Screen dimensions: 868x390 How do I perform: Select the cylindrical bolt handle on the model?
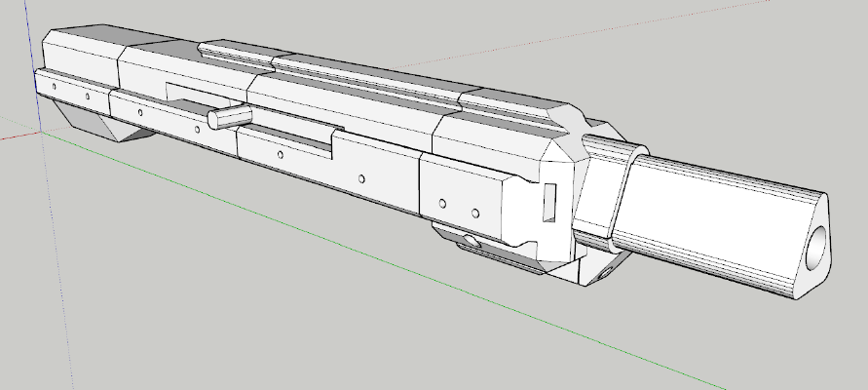pyautogui.click(x=229, y=117)
